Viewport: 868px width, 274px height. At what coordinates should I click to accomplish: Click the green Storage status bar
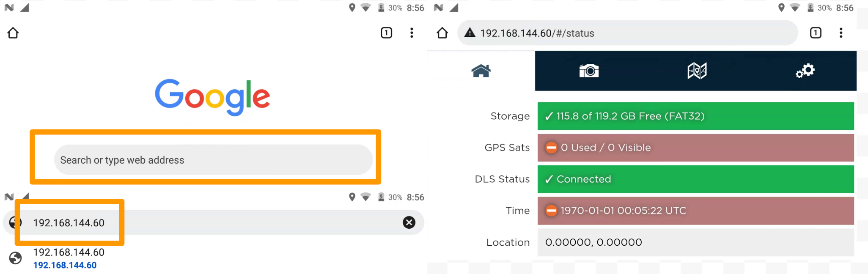point(695,116)
